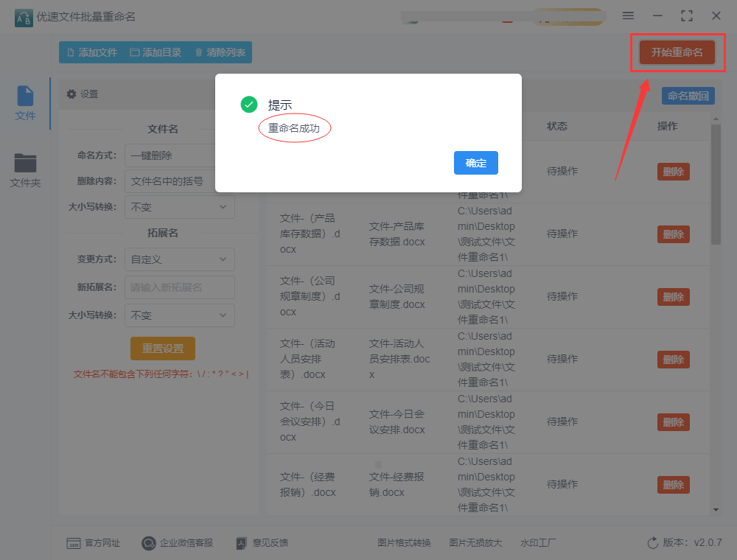This screenshot has width=737, height=560.
Task: Click the fullscreen window icon
Action: 687,16
